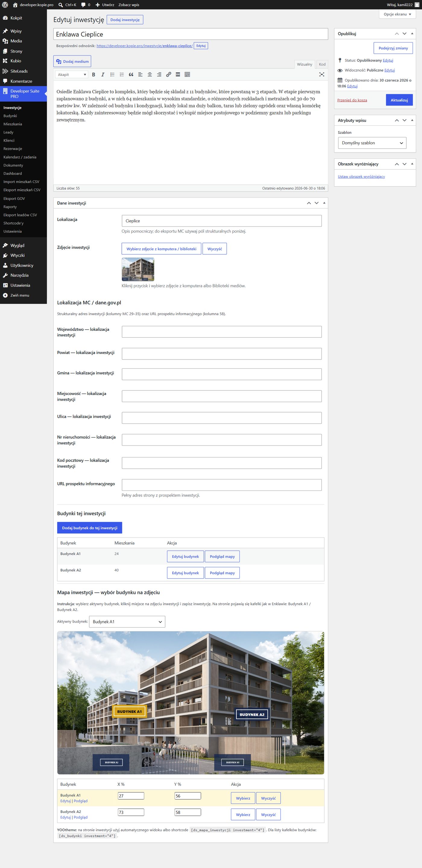Click Dodaj budynek do tej inwestycji

pyautogui.click(x=90, y=528)
